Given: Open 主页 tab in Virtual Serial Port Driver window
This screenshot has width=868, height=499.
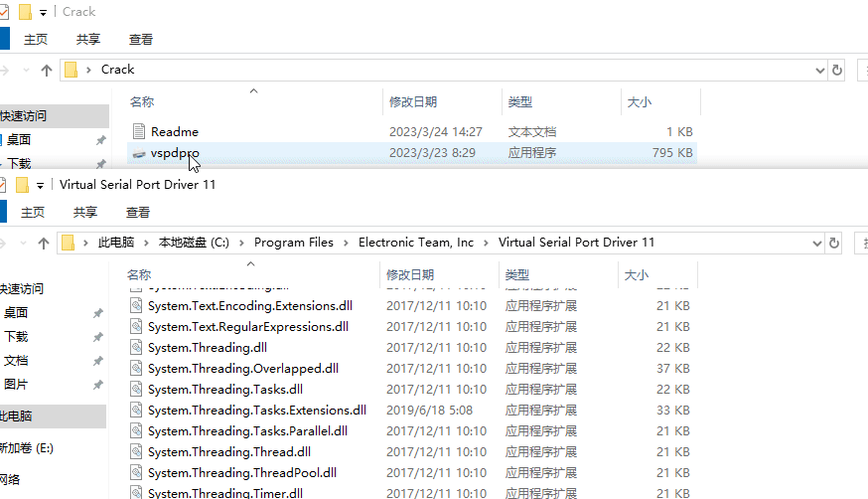Looking at the screenshot, I should [x=33, y=212].
